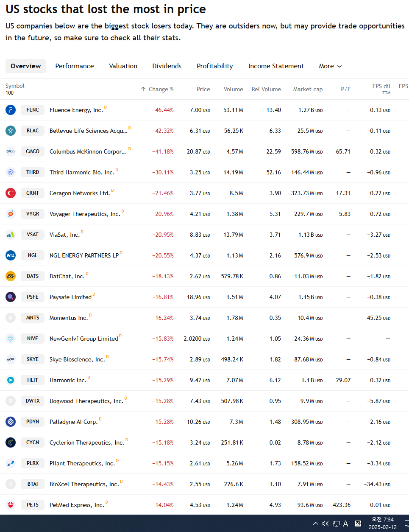Open the taskbar clock showing 2025-02-12
The image size is (409, 532).
383,524
